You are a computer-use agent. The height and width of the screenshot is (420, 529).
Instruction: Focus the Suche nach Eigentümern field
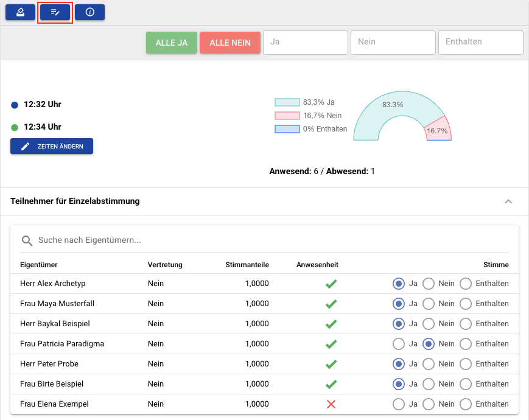273,240
